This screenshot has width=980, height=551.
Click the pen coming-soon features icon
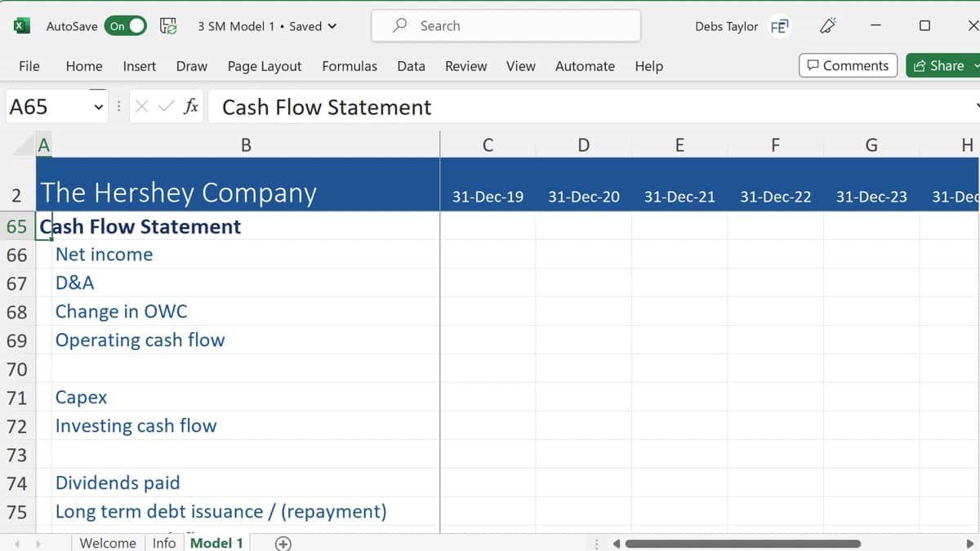(827, 26)
